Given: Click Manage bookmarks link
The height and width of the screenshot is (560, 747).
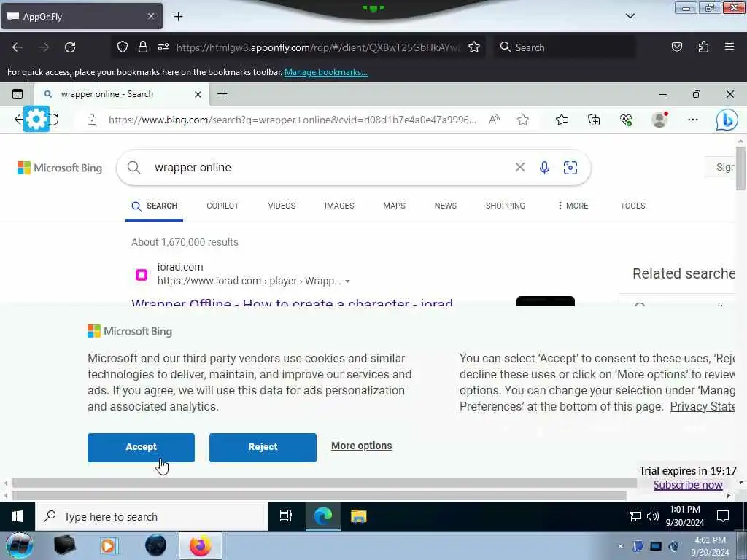Looking at the screenshot, I should tap(326, 72).
